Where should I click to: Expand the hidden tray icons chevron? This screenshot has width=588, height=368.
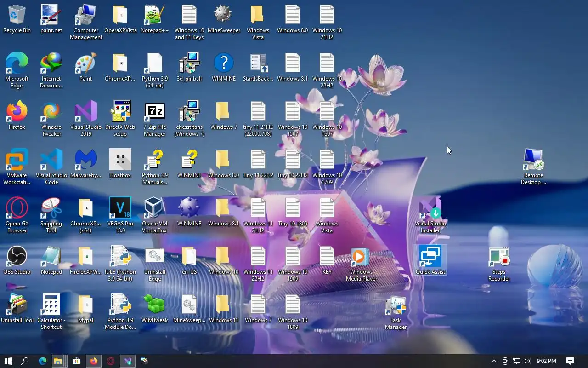coord(494,361)
